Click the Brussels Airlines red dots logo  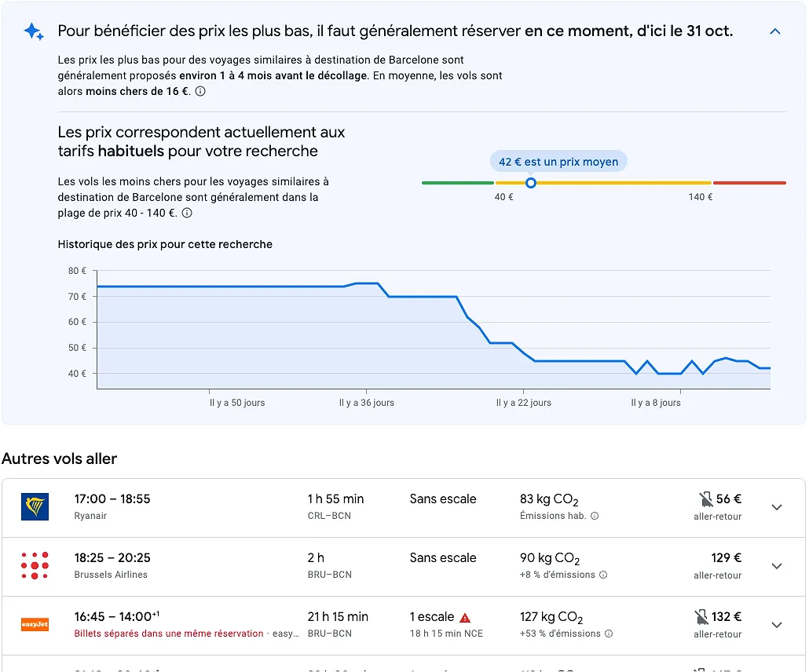coord(35,565)
